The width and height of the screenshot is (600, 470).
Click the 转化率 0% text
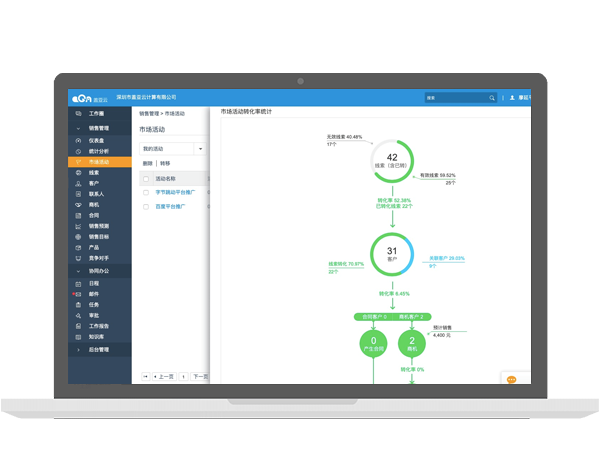click(412, 369)
